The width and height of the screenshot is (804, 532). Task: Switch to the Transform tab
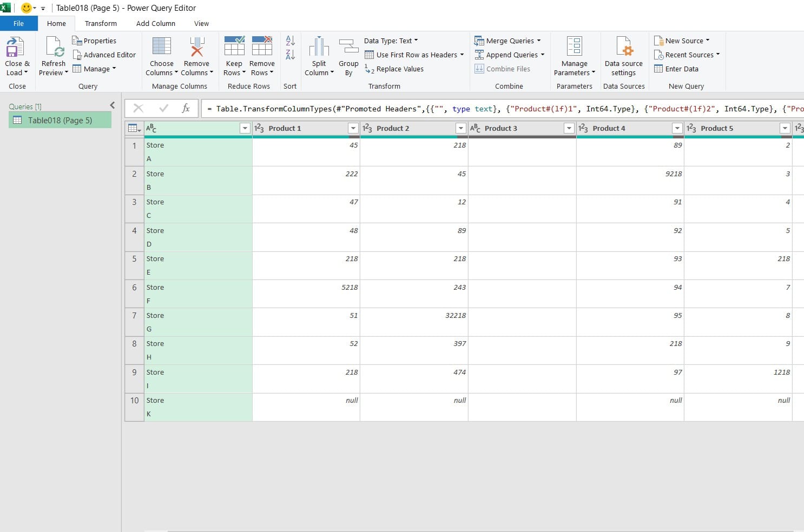tap(101, 23)
